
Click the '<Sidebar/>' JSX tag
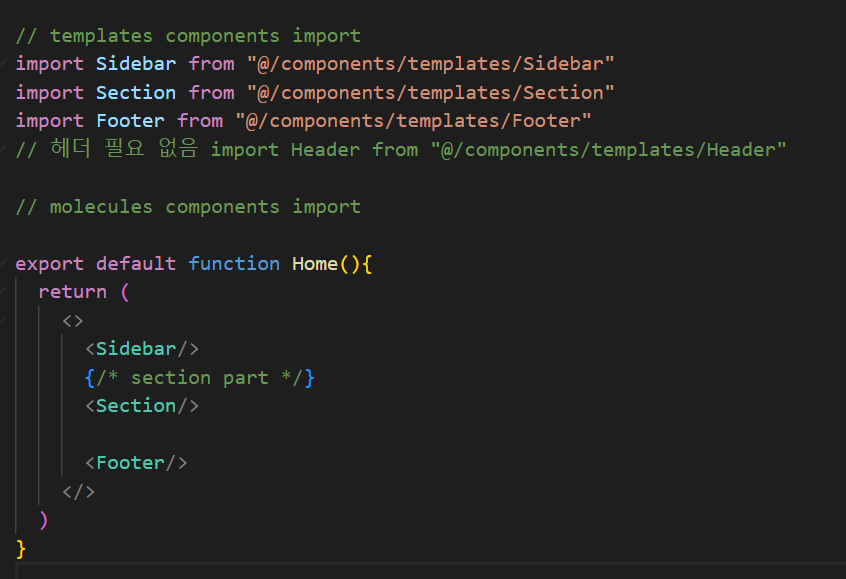click(x=142, y=349)
